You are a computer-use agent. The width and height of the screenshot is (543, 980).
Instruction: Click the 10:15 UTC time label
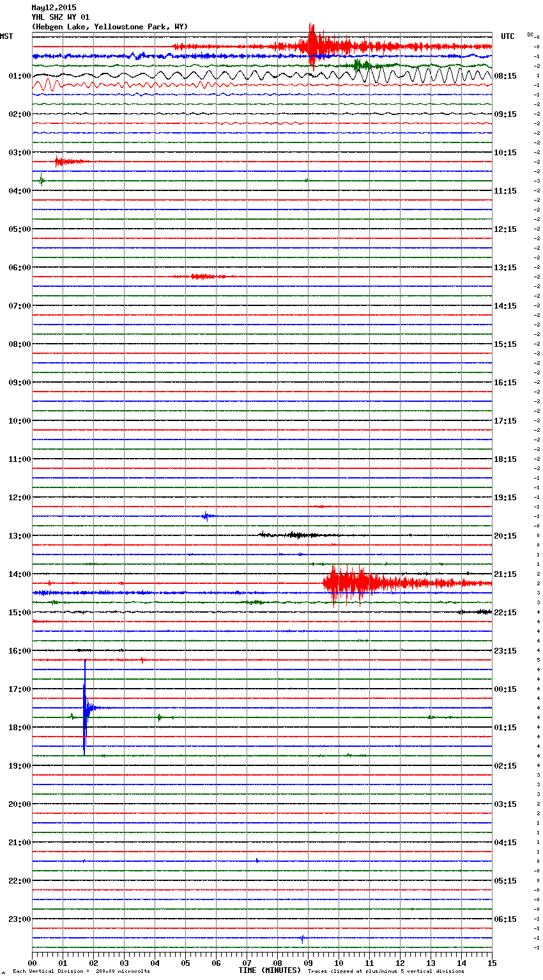[505, 153]
